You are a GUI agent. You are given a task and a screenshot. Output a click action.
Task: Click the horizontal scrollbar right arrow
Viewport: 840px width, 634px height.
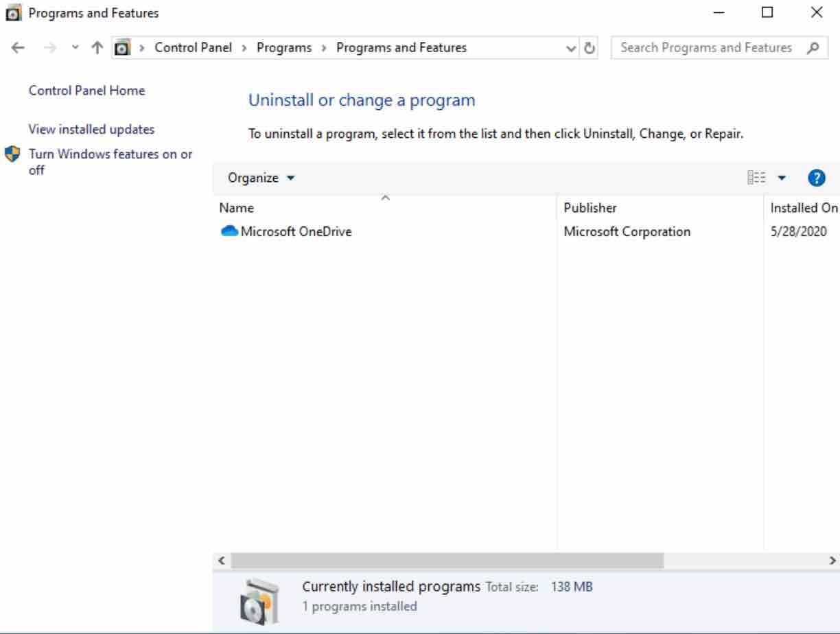834,560
